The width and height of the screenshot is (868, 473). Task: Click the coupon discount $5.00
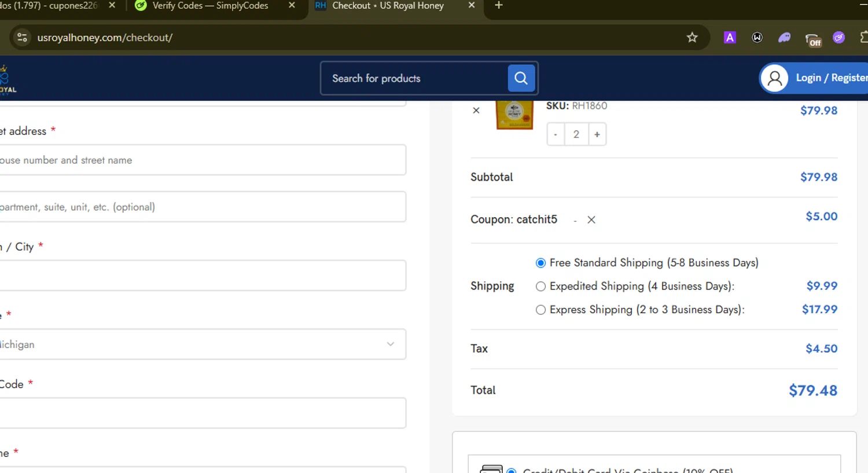[x=821, y=217]
